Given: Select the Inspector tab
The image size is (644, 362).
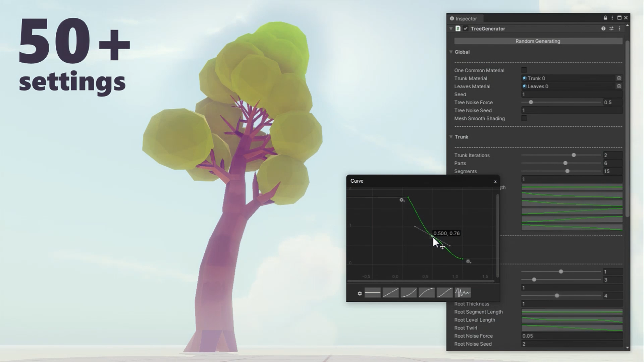Looking at the screenshot, I should 467,18.
